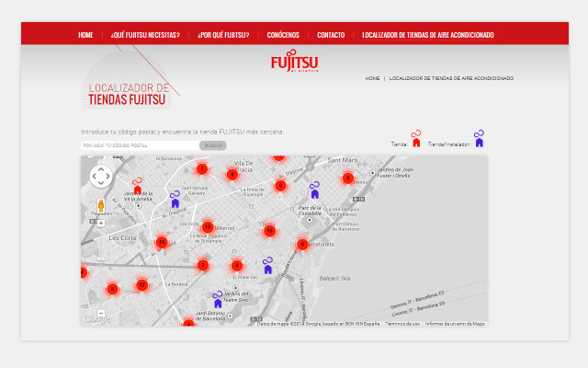Open the cluster marker labeled 9 at Barceloneta
Viewport: 588px width, 368px height.
(x=302, y=245)
